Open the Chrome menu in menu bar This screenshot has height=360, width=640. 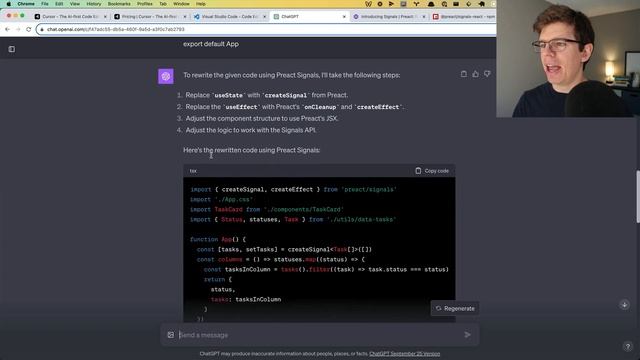click(26, 4)
